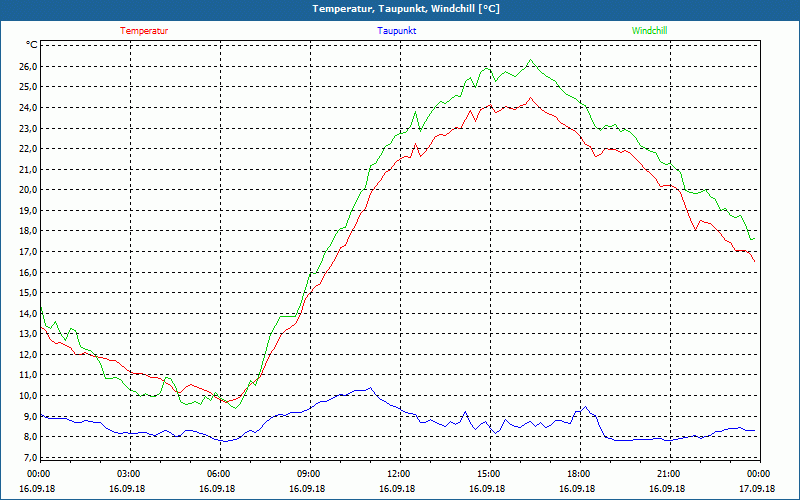800x500 pixels.
Task: Click the '16.09.18' date under 12:00
Action: tap(397, 489)
